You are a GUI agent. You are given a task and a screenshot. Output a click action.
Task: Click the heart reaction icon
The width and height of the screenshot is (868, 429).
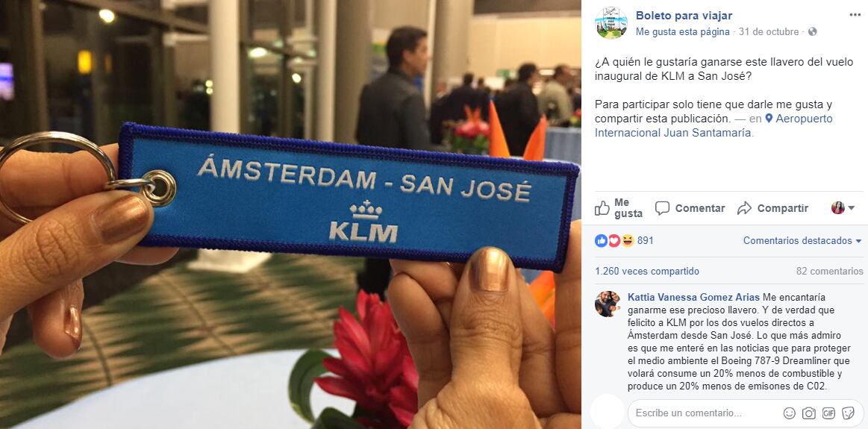pos(614,241)
